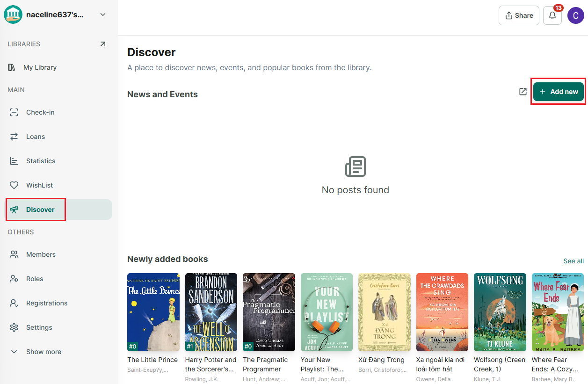
Task: Click the My Library books icon
Action: point(12,67)
